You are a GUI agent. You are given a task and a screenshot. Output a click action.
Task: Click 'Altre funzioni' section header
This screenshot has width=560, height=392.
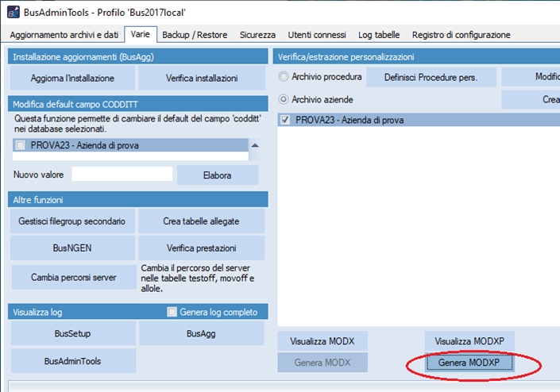tap(138, 200)
